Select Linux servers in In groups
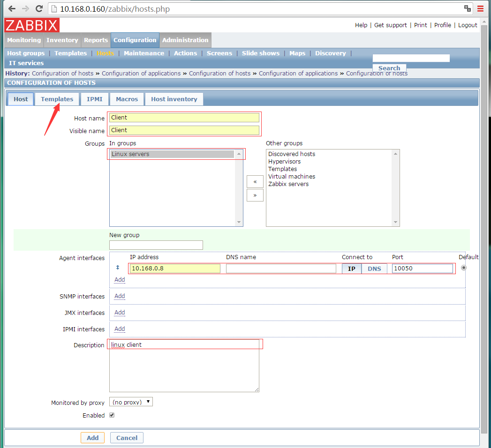The width and height of the screenshot is (491, 448). pos(172,154)
